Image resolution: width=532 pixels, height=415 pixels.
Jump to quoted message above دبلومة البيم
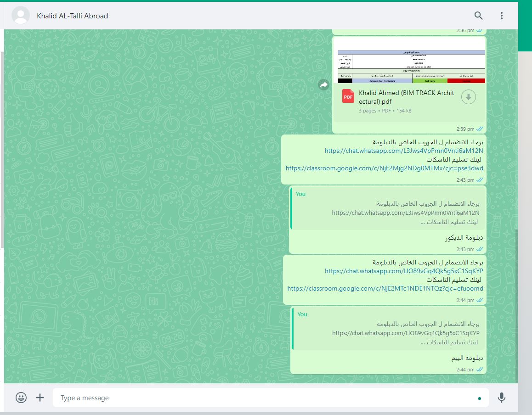tap(389, 329)
